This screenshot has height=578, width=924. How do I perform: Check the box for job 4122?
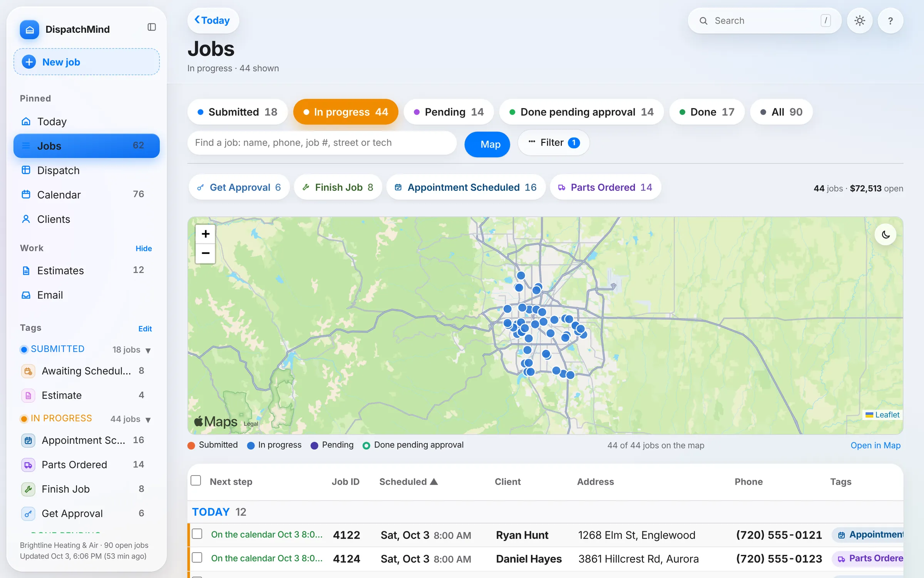pos(197,534)
